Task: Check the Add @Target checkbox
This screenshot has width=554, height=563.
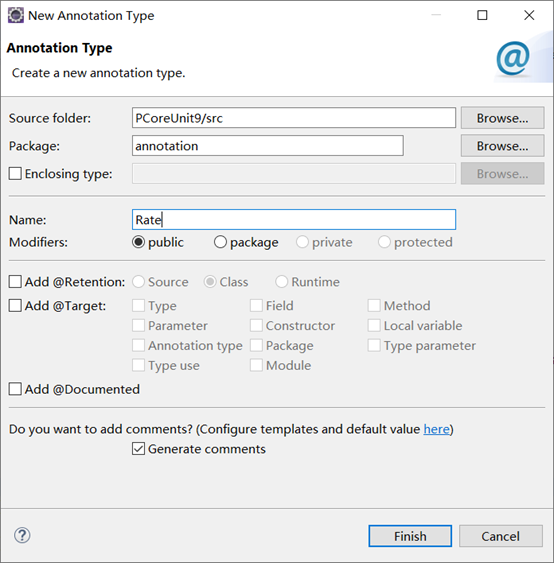Action: pyautogui.click(x=15, y=306)
